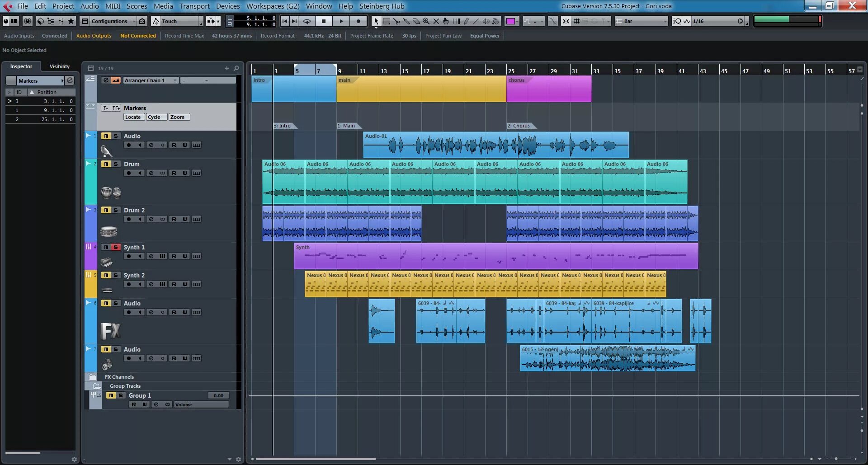868x465 pixels.
Task: Open the magenta color selector swatch
Action: tap(511, 21)
